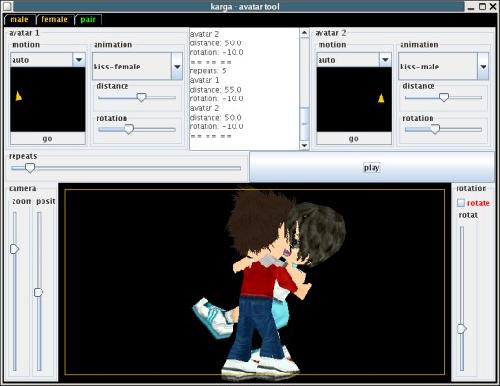
Task: Click the play button
Action: pyautogui.click(x=372, y=167)
